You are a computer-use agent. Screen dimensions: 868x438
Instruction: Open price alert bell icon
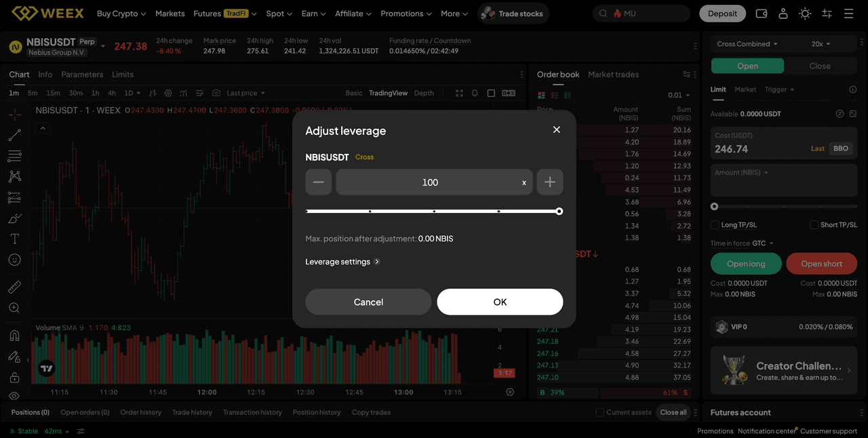475,93
